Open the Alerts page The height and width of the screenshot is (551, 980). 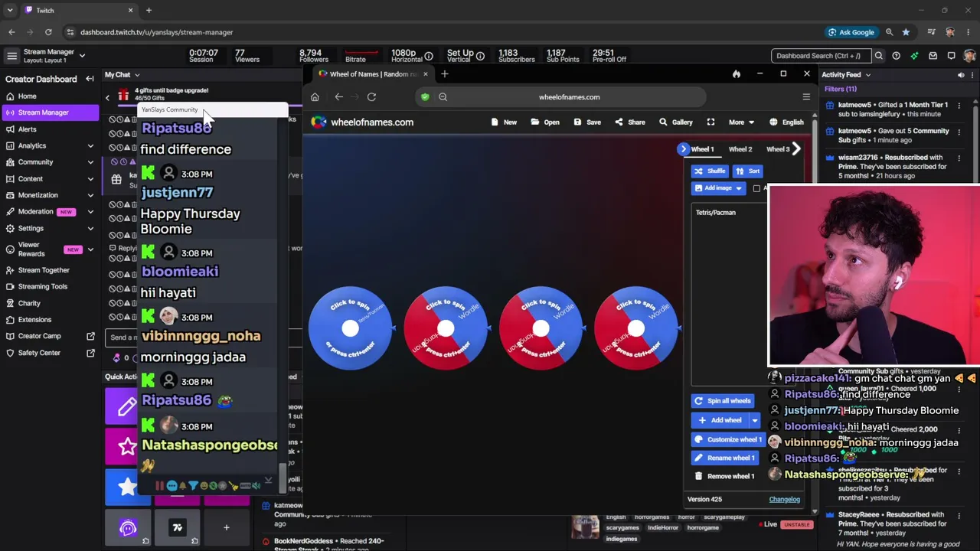tap(27, 129)
